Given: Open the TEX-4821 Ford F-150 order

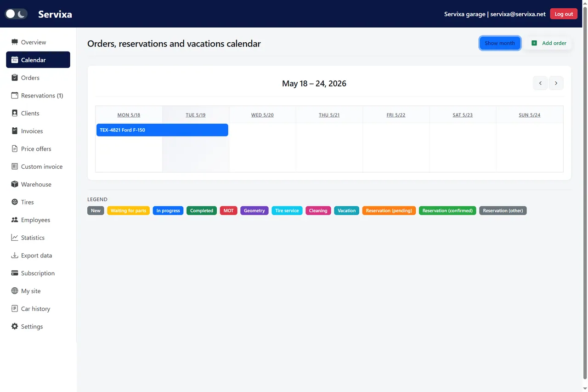Looking at the screenshot, I should 162,130.
